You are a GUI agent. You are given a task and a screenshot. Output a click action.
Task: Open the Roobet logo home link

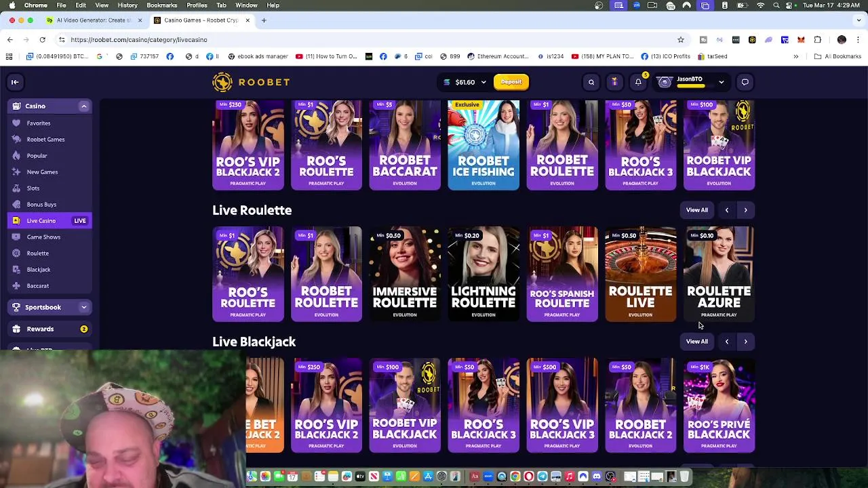[x=251, y=82]
